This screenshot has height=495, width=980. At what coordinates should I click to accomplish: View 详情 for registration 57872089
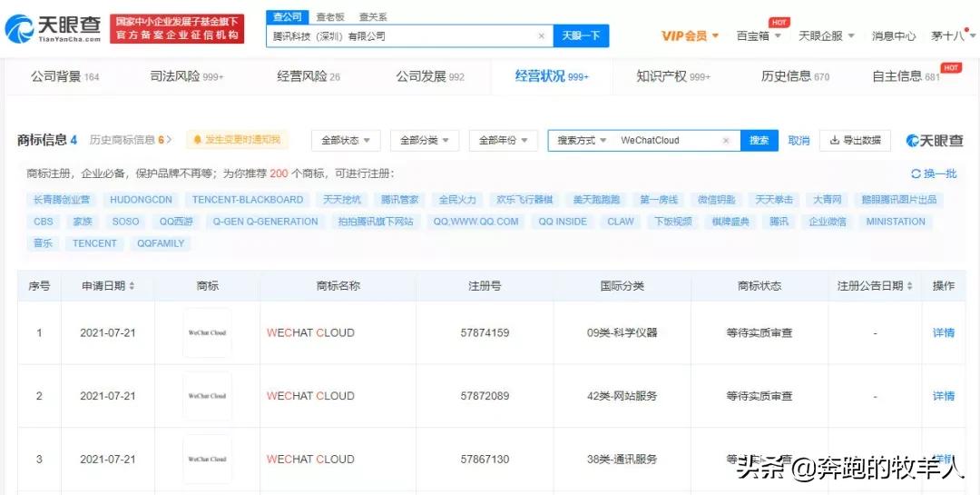[x=944, y=396]
